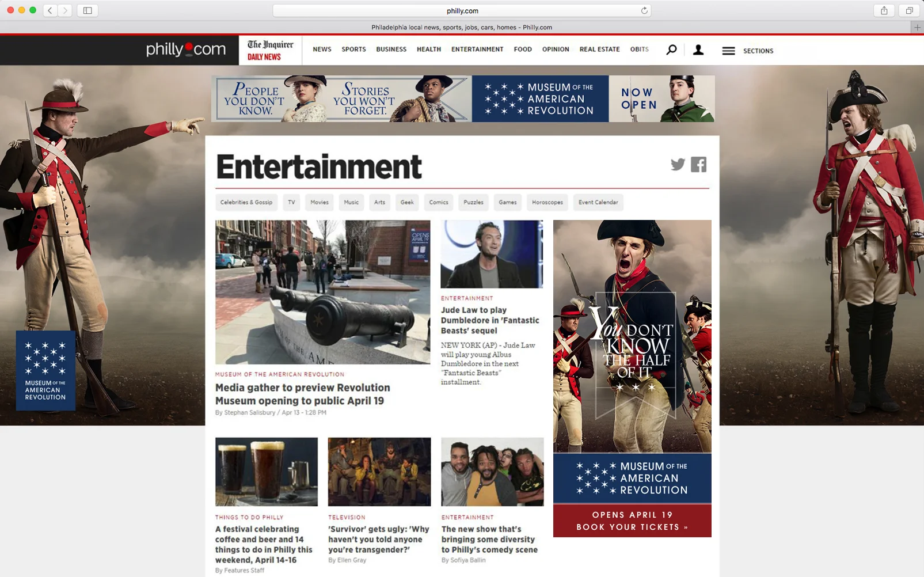This screenshot has height=577, width=924.
Task: Open the HEALTH menu item
Action: pyautogui.click(x=429, y=50)
